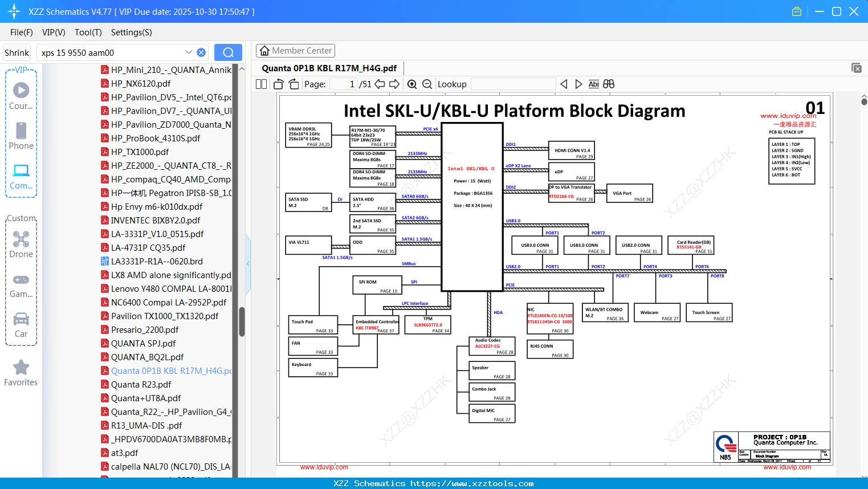Screen dimensions: 868x489
Task: Click the Shrink button
Action: pyautogui.click(x=17, y=52)
